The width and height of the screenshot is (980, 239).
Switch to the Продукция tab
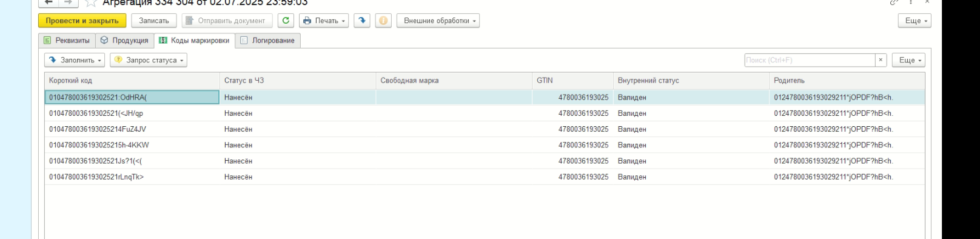coord(125,41)
